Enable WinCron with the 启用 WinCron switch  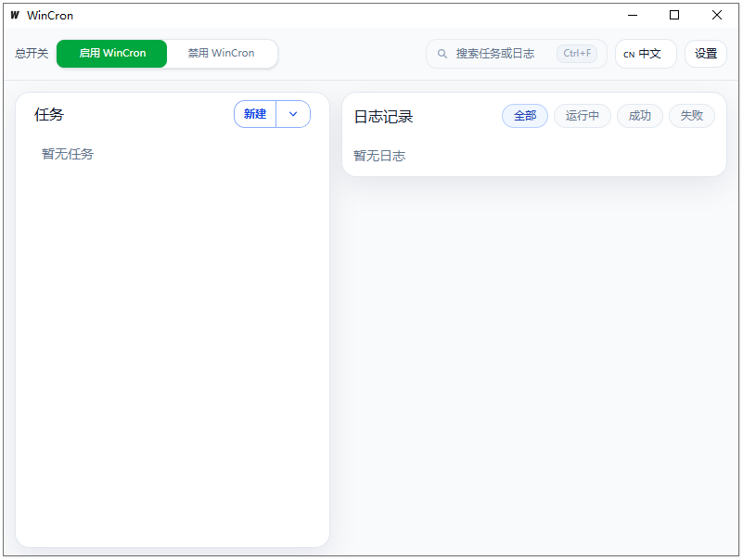pyautogui.click(x=111, y=54)
